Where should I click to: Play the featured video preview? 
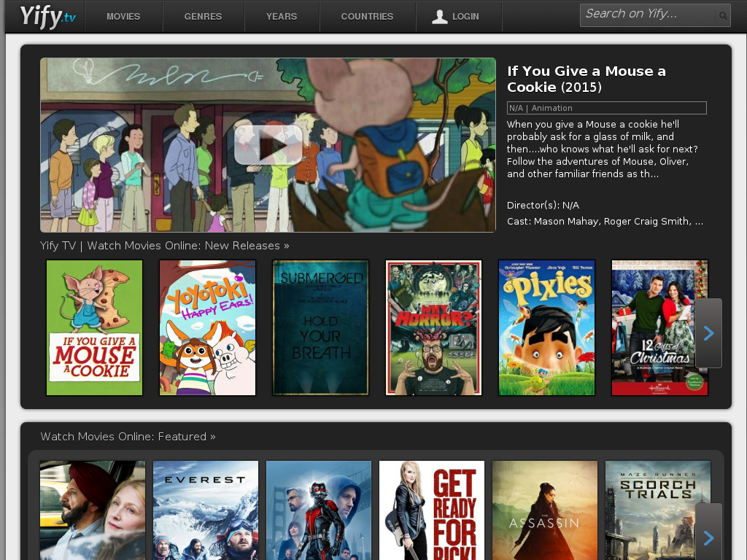(x=268, y=145)
